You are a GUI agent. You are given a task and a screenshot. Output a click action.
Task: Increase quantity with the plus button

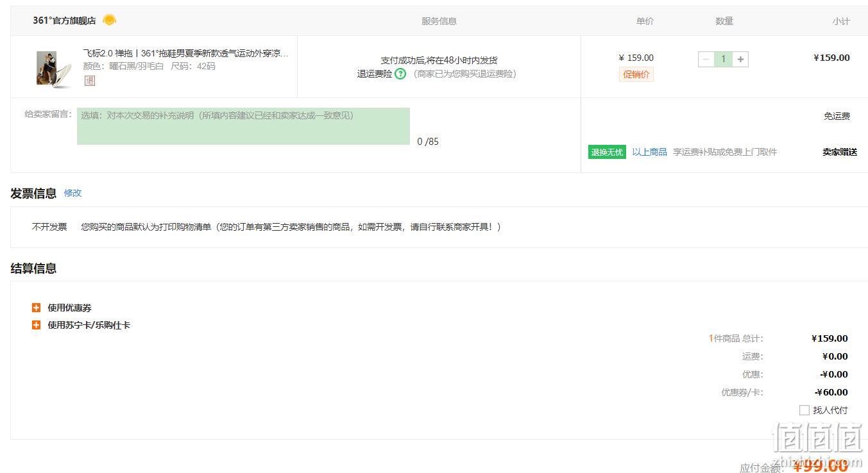(740, 60)
